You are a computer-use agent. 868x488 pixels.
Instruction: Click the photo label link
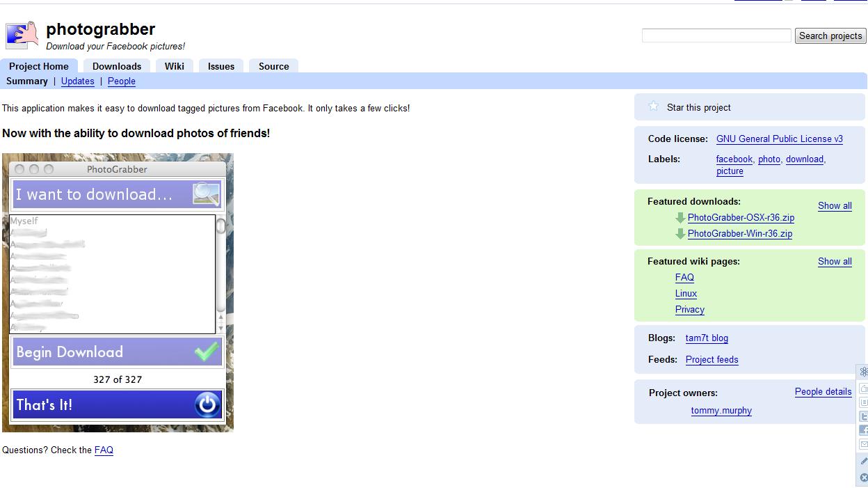click(769, 159)
